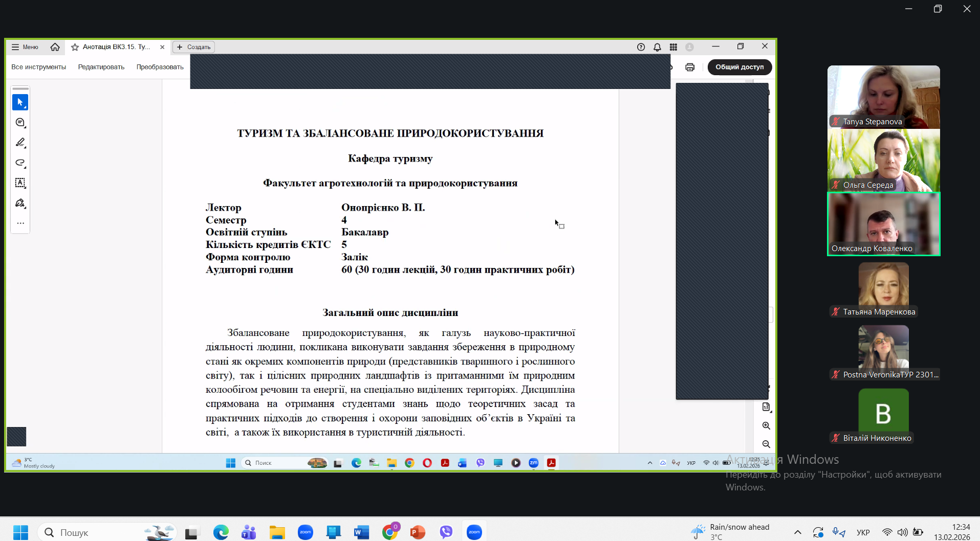The image size is (980, 541).
Task: Open the fill and sign pen tool
Action: click(20, 203)
